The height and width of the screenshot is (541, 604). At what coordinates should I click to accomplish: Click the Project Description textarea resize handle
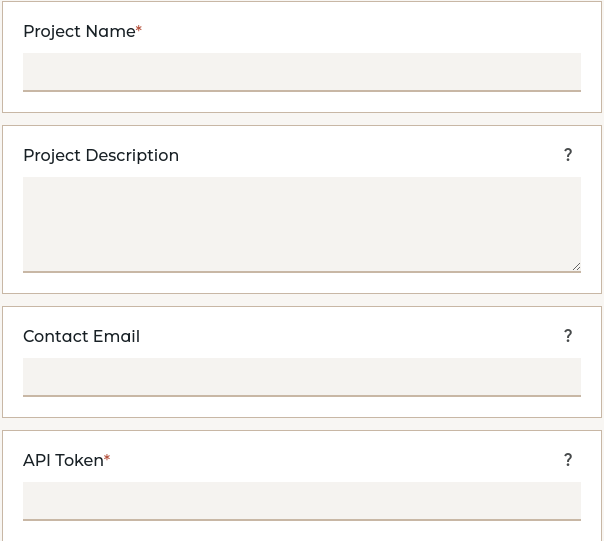click(x=576, y=267)
